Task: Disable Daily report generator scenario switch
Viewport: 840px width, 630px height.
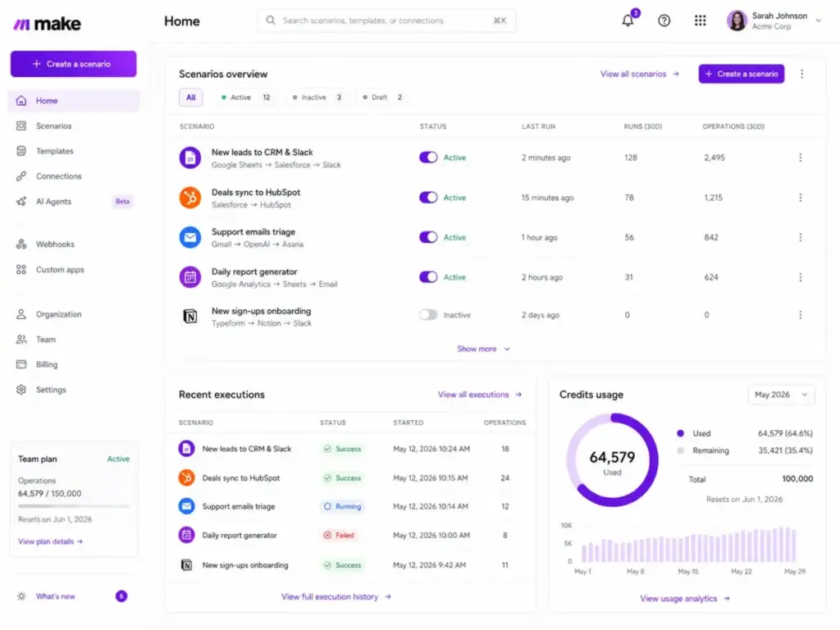Action: (428, 277)
